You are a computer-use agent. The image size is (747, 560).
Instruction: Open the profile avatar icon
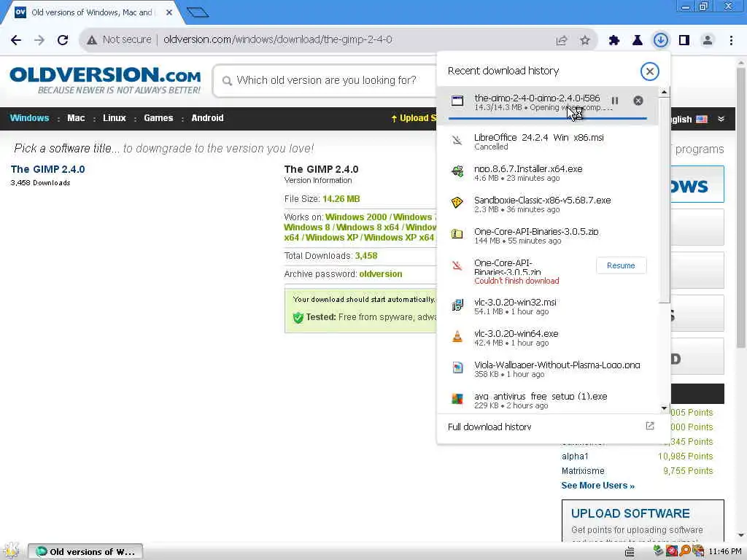pos(708,41)
